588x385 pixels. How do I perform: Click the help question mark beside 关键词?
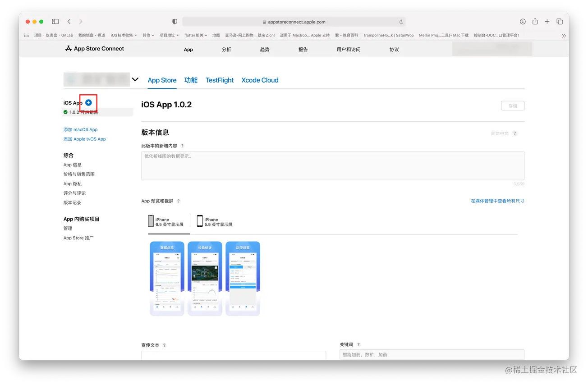pos(358,344)
